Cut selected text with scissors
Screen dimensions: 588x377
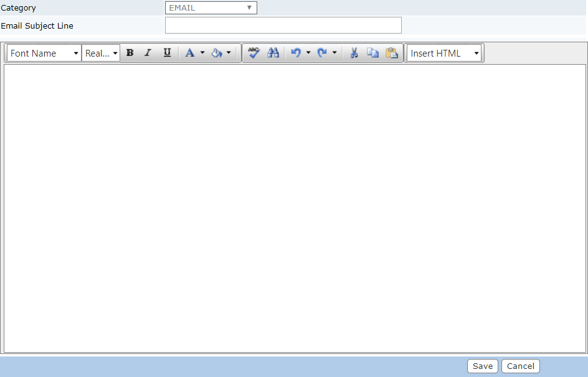tap(354, 53)
